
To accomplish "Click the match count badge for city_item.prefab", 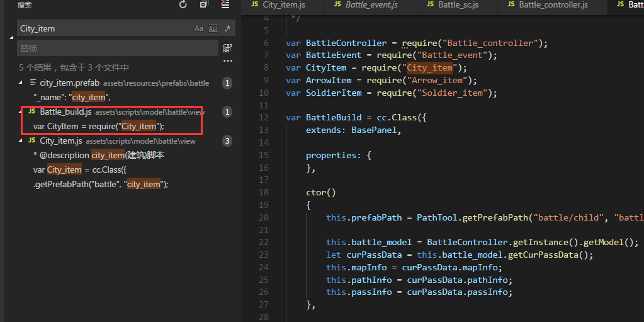I will pos(227,83).
